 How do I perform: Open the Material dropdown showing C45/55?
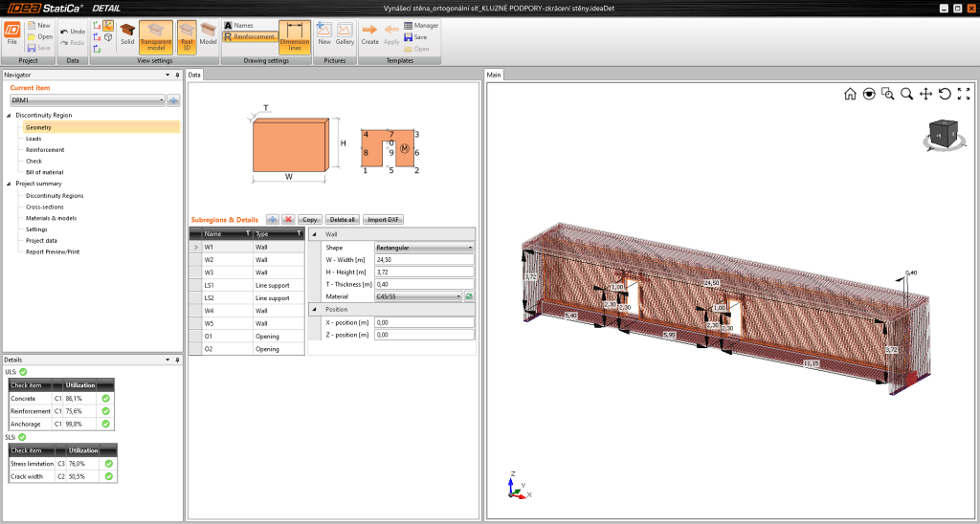[x=419, y=296]
